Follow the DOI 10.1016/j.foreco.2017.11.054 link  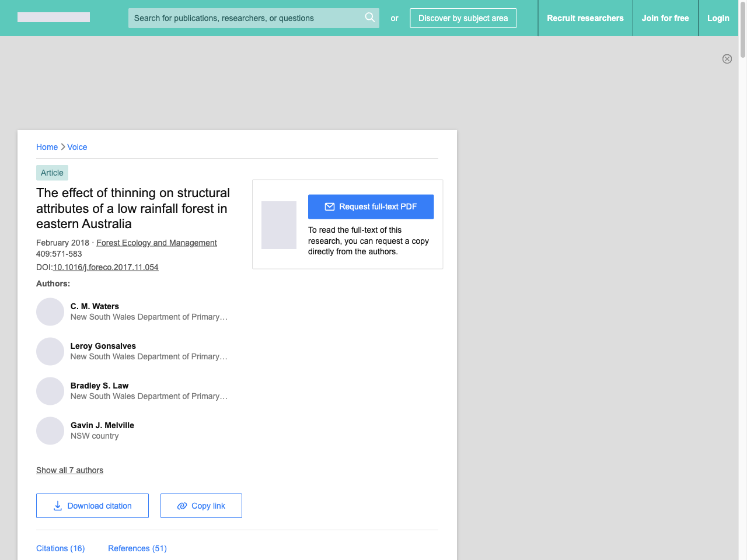click(106, 267)
